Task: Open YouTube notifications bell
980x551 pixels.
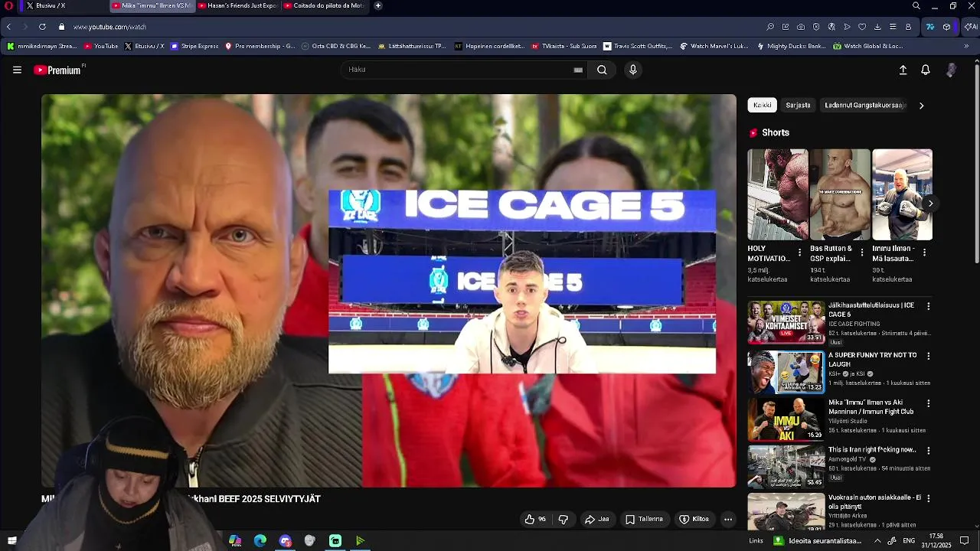Action: 926,70
